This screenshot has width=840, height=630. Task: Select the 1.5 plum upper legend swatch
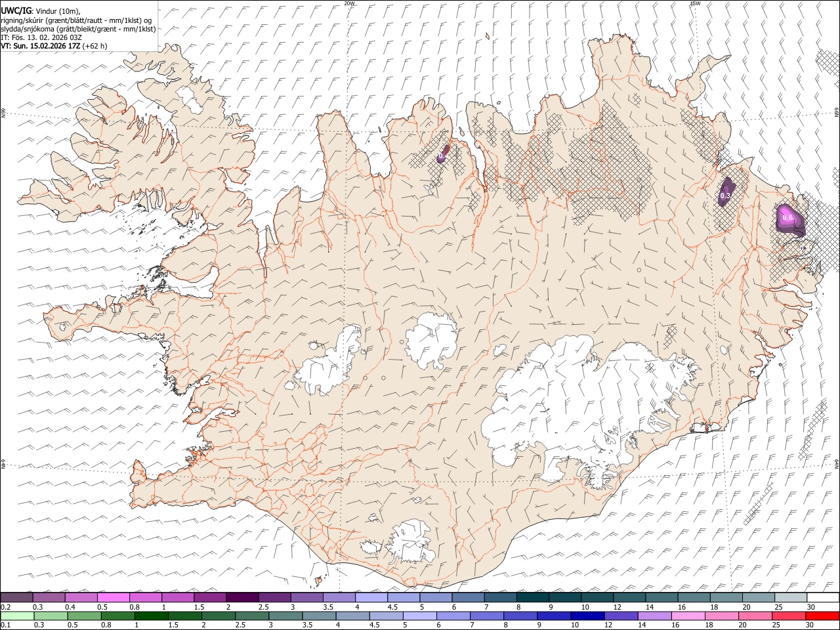coord(210,598)
